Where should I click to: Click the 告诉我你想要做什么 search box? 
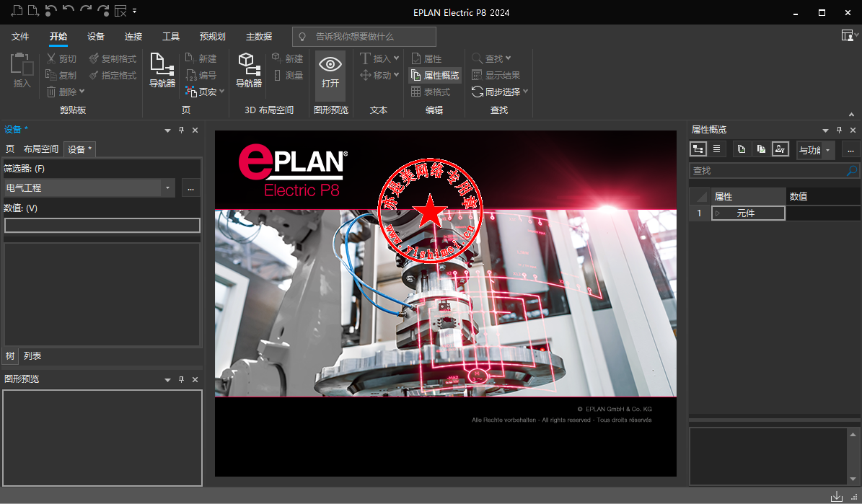[364, 37]
